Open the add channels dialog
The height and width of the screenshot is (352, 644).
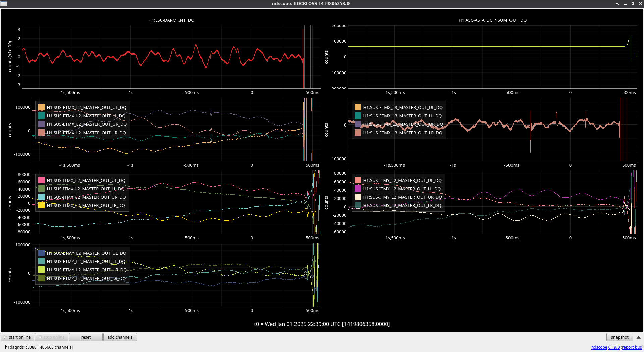(x=120, y=337)
